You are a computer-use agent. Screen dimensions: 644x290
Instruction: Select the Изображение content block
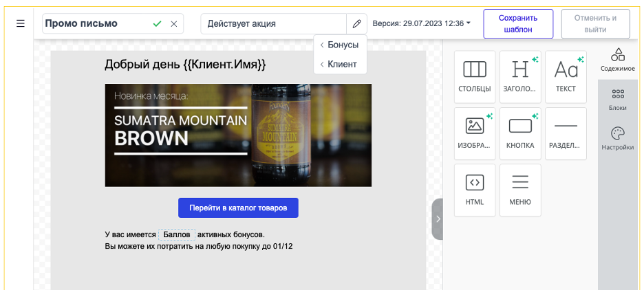(475, 134)
